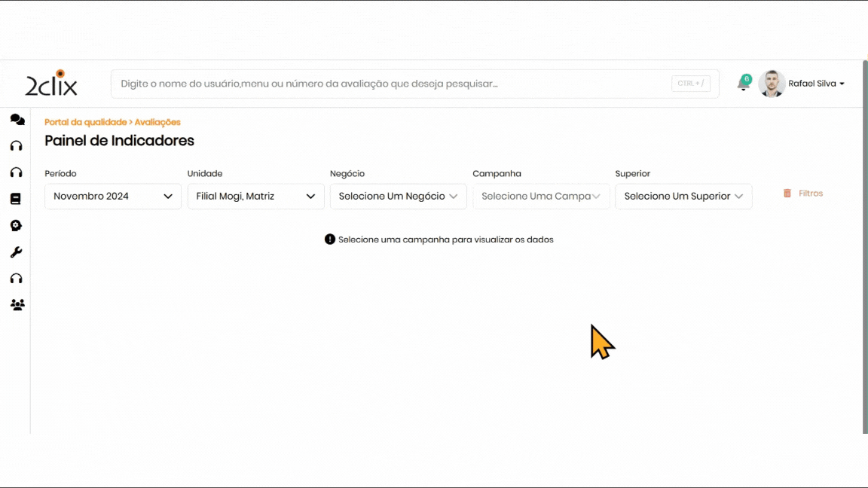868x488 pixels.
Task: Click the Filtros trash button
Action: [x=803, y=194]
